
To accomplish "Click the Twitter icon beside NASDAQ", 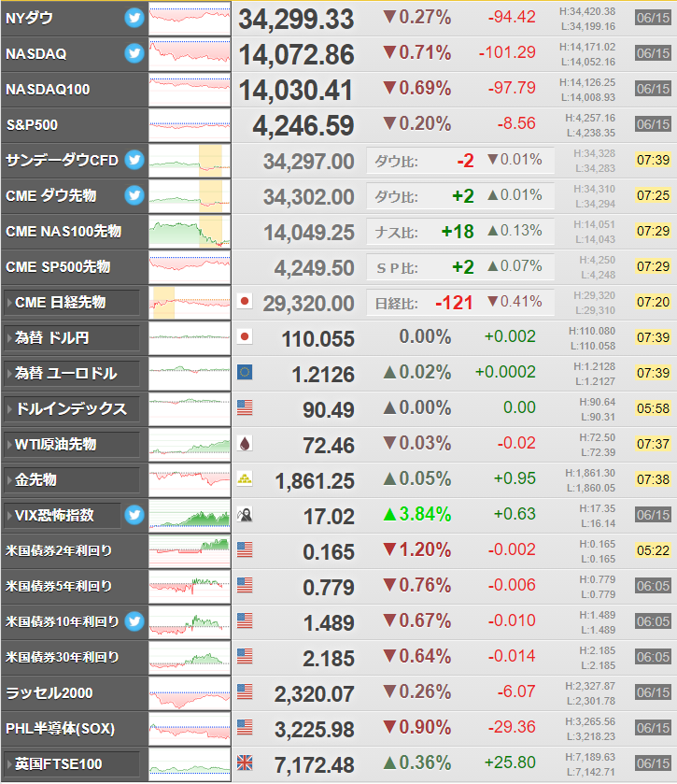I will pyautogui.click(x=134, y=53).
